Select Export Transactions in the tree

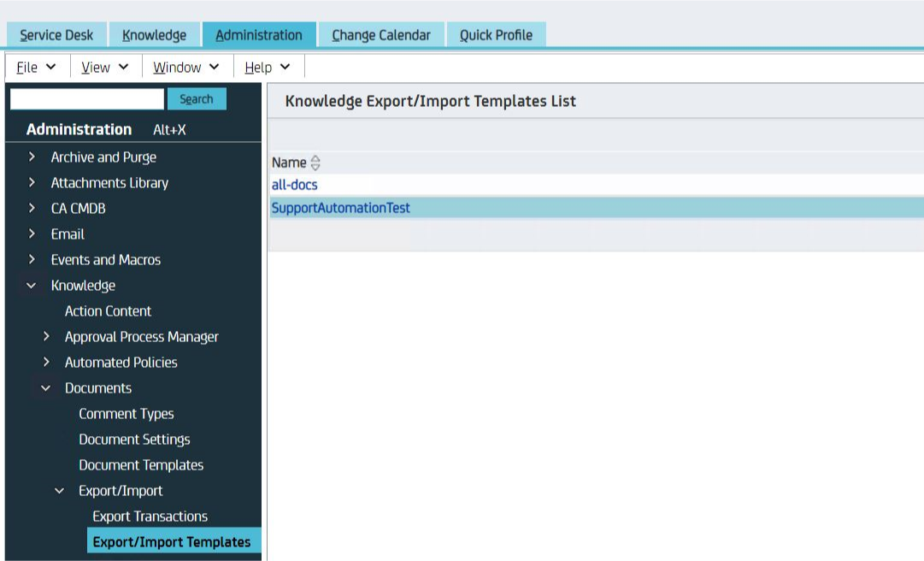150,517
